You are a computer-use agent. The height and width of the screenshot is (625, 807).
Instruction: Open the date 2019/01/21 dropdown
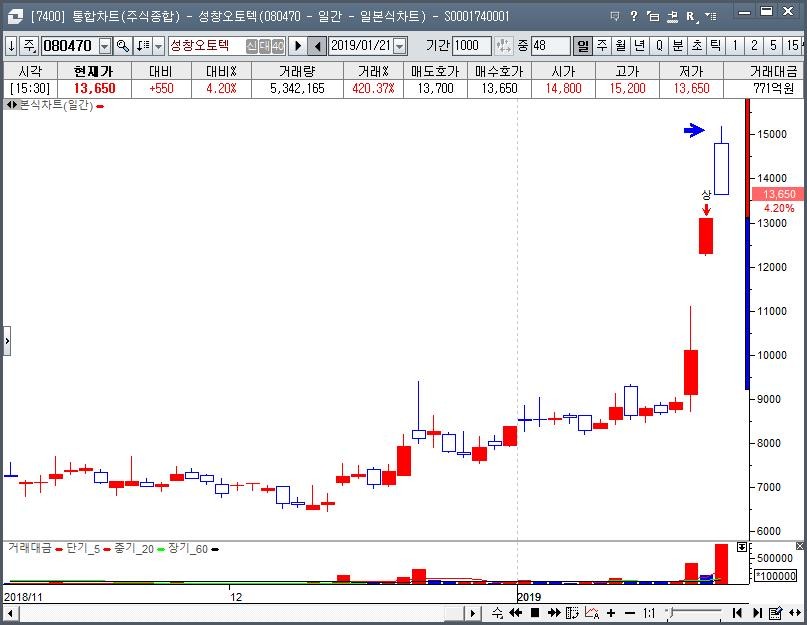400,46
